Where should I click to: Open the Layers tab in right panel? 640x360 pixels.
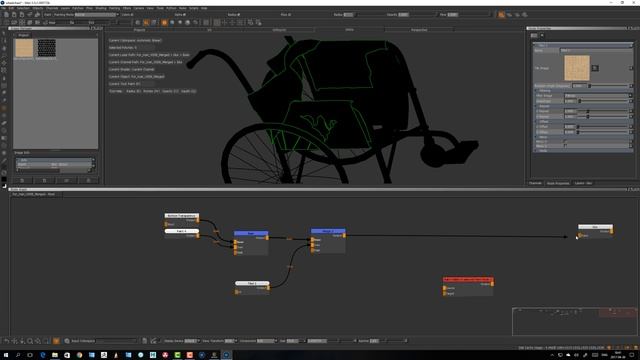[583, 183]
